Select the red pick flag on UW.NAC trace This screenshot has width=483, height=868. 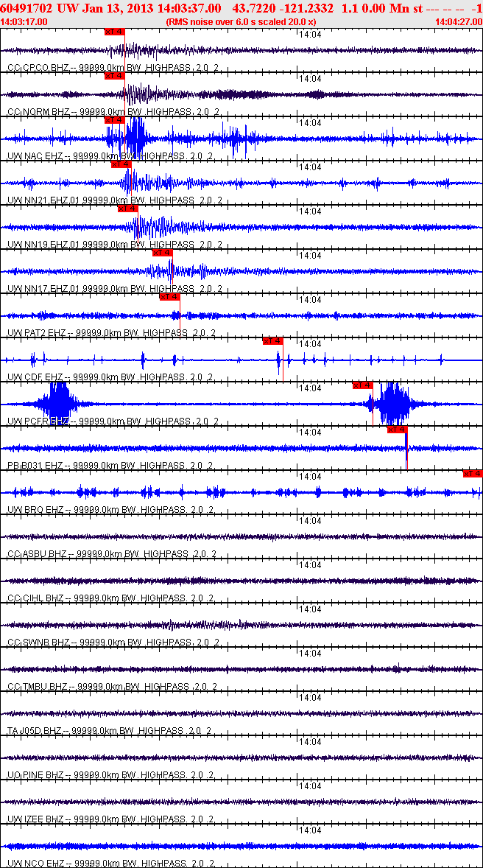point(114,120)
